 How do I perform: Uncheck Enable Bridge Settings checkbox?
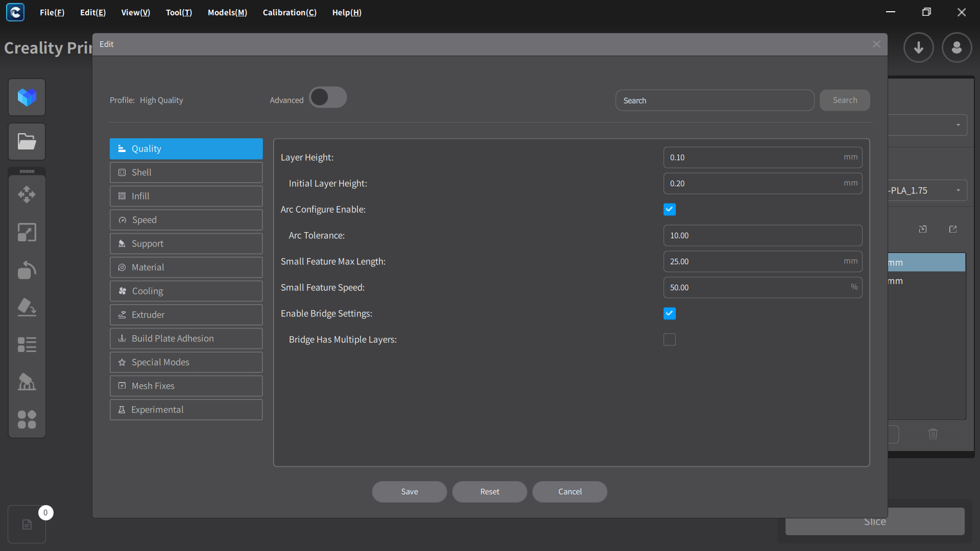click(x=670, y=313)
